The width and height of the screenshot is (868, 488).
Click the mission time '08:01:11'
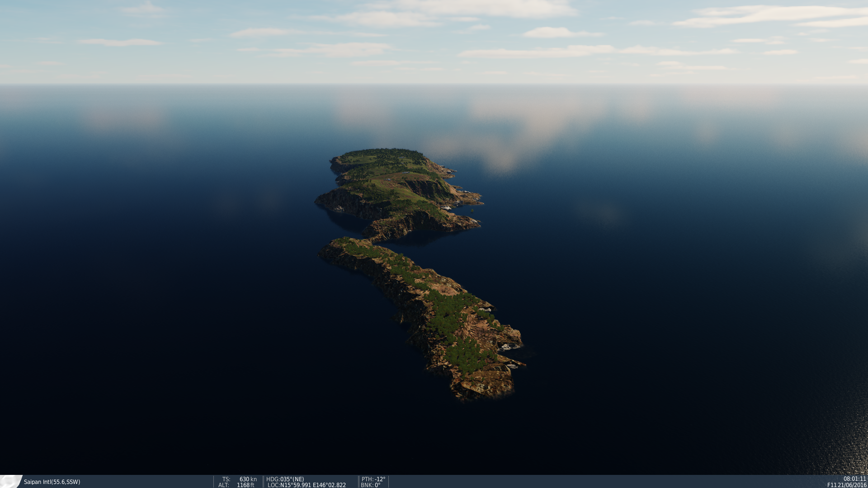pos(854,479)
